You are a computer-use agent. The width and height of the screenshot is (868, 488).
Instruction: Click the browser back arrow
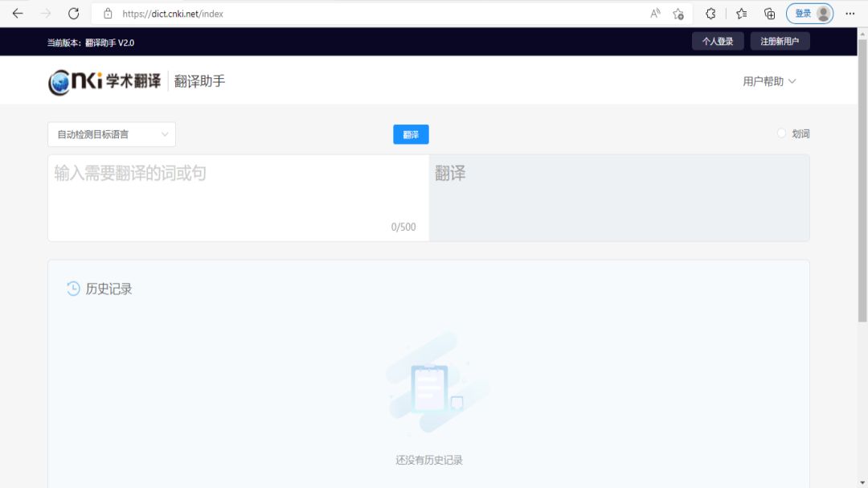[18, 14]
